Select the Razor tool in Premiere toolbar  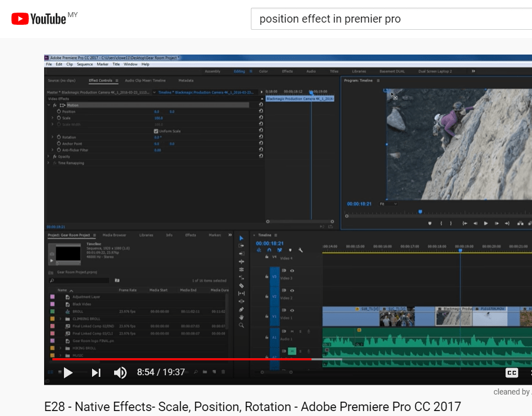241,285
